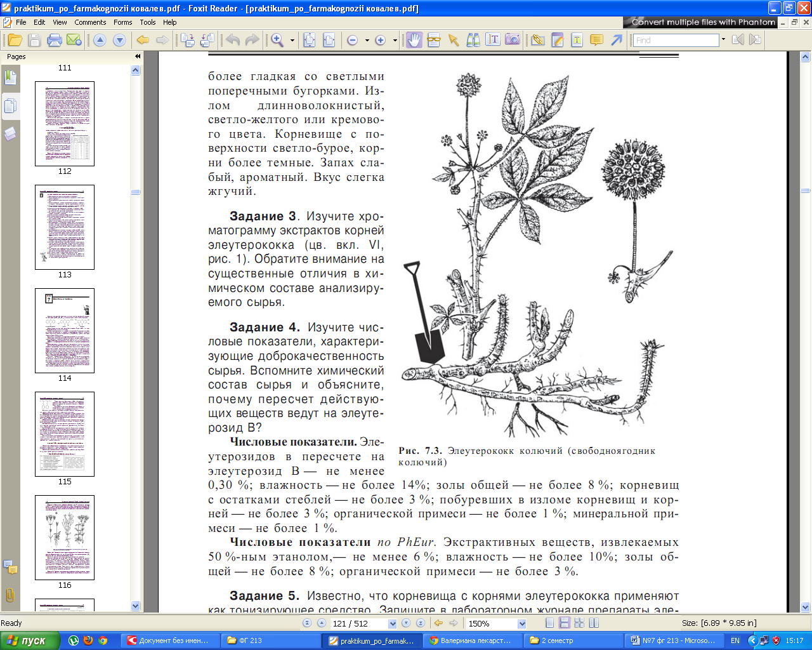Select the Select Annotation arrow tool
812x650 pixels.
[x=454, y=40]
